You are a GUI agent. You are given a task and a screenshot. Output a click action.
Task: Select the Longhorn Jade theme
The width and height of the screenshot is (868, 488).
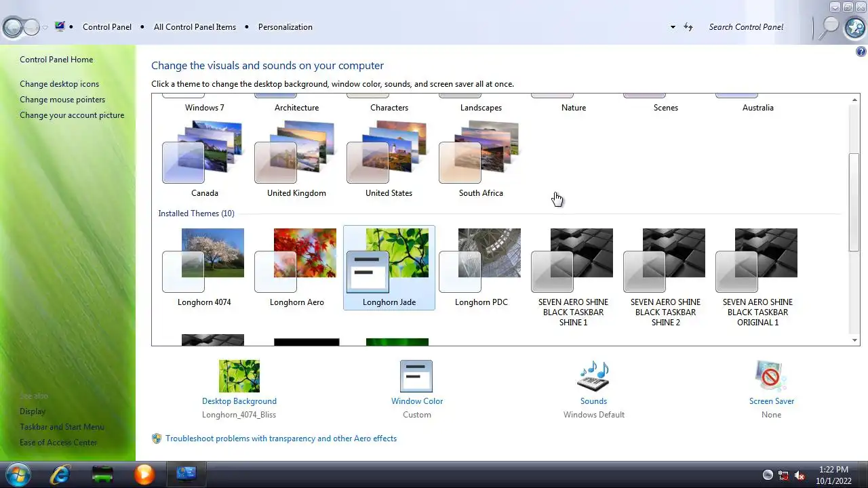[x=389, y=268]
